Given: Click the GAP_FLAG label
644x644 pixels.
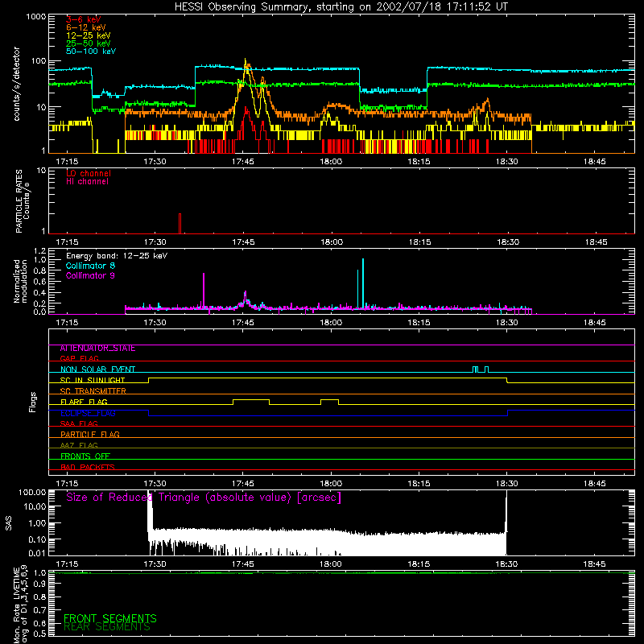Looking at the screenshot, I should pyautogui.click(x=79, y=358).
